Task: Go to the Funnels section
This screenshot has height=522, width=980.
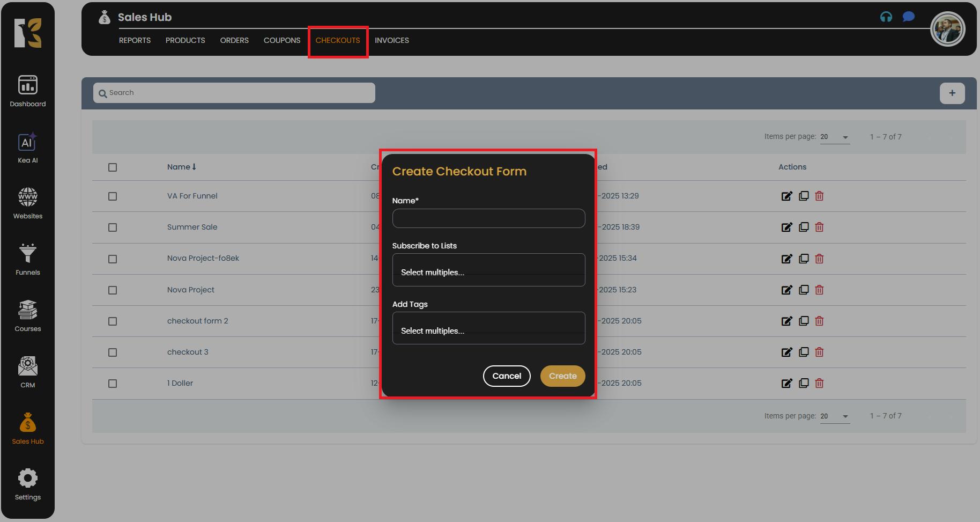Action: 27,260
